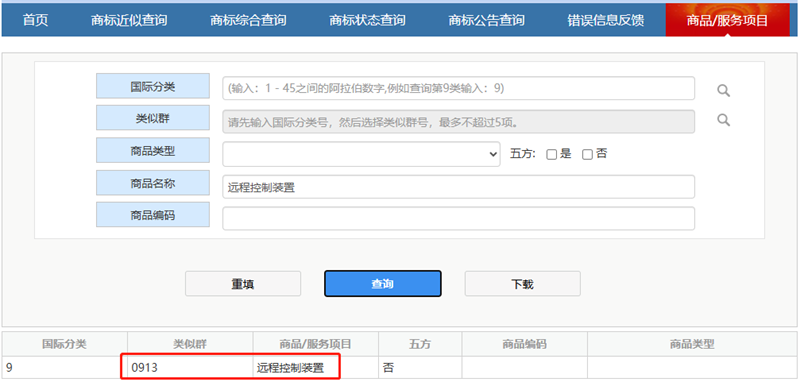Open 商标公告查询 in the navigation

click(486, 20)
